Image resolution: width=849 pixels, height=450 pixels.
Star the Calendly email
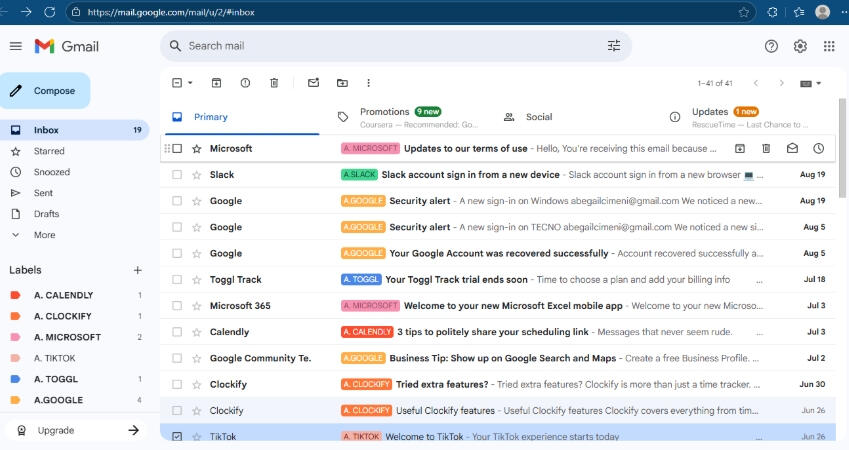click(x=197, y=332)
